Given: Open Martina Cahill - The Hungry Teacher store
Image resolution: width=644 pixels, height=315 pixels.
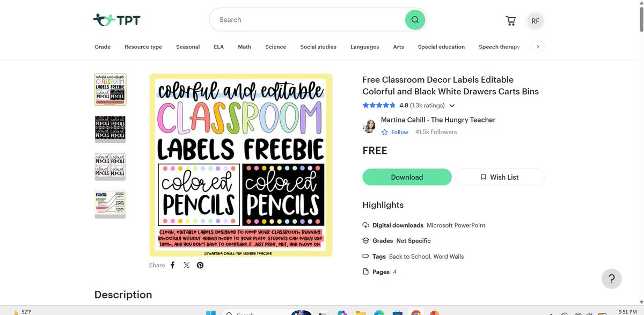Looking at the screenshot, I should click(x=438, y=120).
